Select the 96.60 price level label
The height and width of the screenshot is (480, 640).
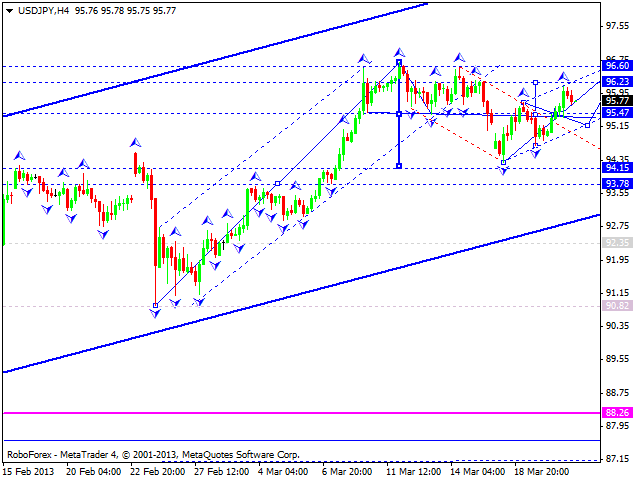coord(617,65)
